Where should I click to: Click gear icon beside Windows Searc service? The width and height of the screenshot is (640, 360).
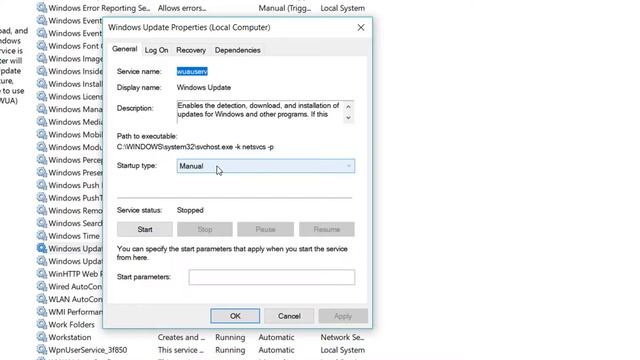[42, 223]
